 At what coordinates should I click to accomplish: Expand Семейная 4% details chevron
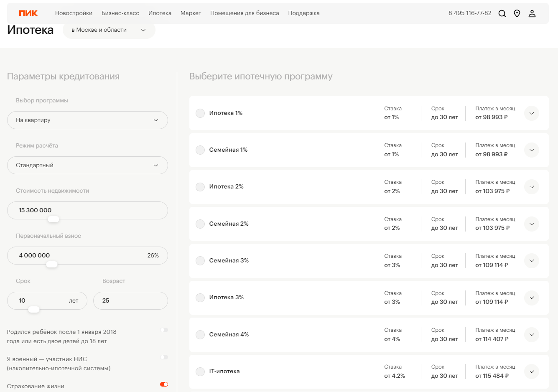(x=532, y=335)
